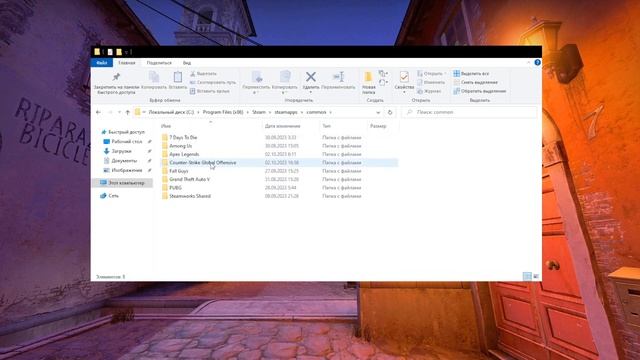Select the Grand Theft Auto V folder

(189, 180)
